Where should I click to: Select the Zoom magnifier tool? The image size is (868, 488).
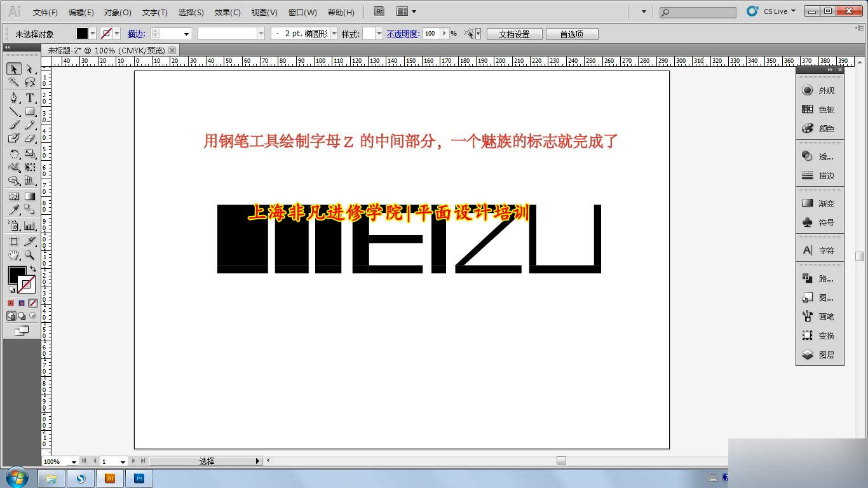[30, 255]
